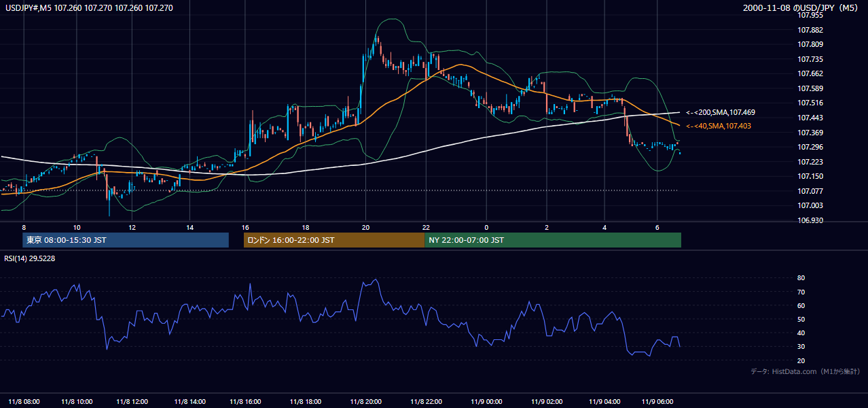Select the ロンドン 16:00-22:00 JST session bar
Image resolution: width=868 pixels, height=408 pixels.
[x=334, y=240]
